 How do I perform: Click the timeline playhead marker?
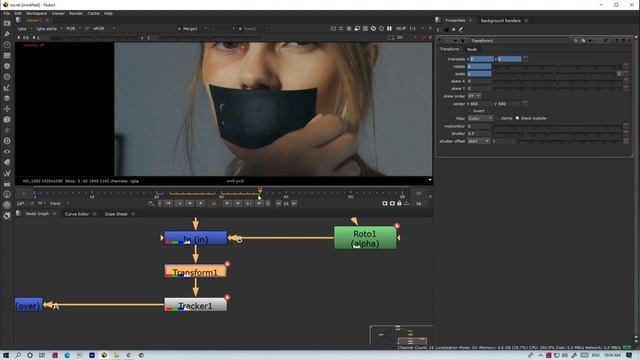coord(260,190)
